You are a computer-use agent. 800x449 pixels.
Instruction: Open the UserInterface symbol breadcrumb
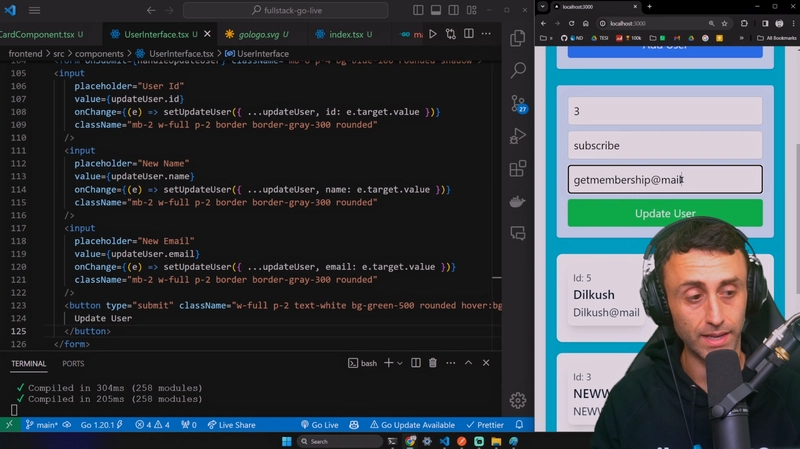click(257, 54)
